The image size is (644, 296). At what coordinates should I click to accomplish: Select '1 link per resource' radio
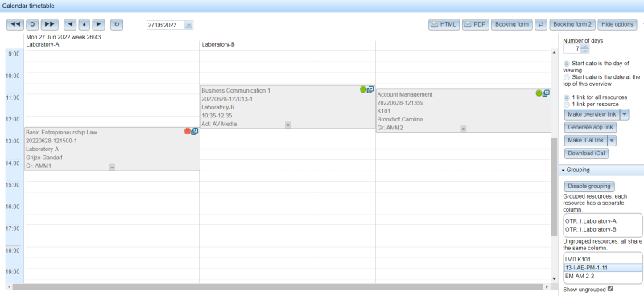pos(567,105)
